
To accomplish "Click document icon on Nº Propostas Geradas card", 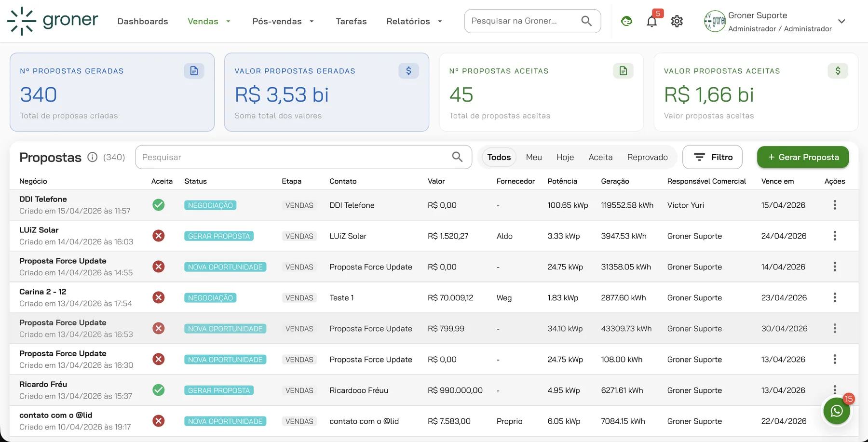I will click(x=194, y=71).
